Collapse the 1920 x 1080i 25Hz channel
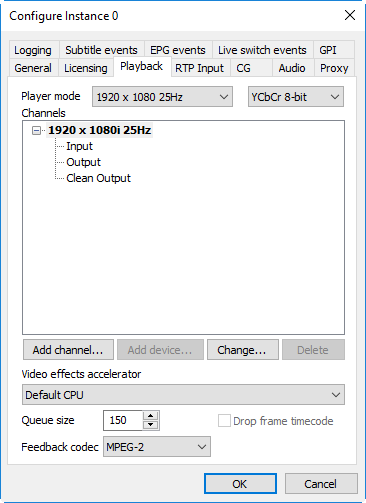Screen dimensions: 366x503 (36, 130)
